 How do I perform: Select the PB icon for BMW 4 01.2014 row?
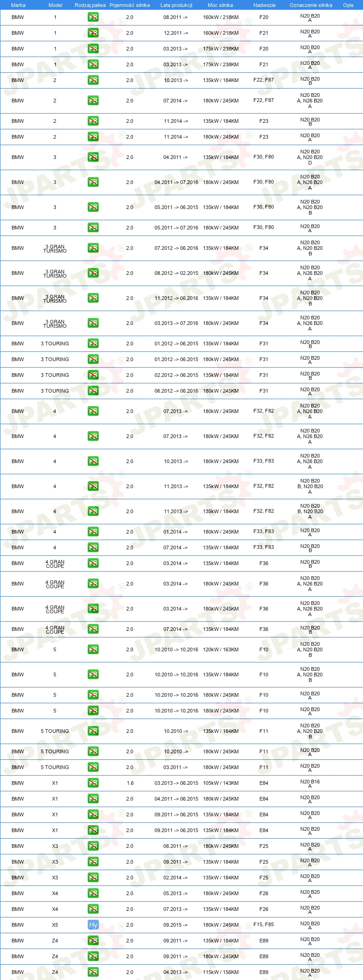93,532
